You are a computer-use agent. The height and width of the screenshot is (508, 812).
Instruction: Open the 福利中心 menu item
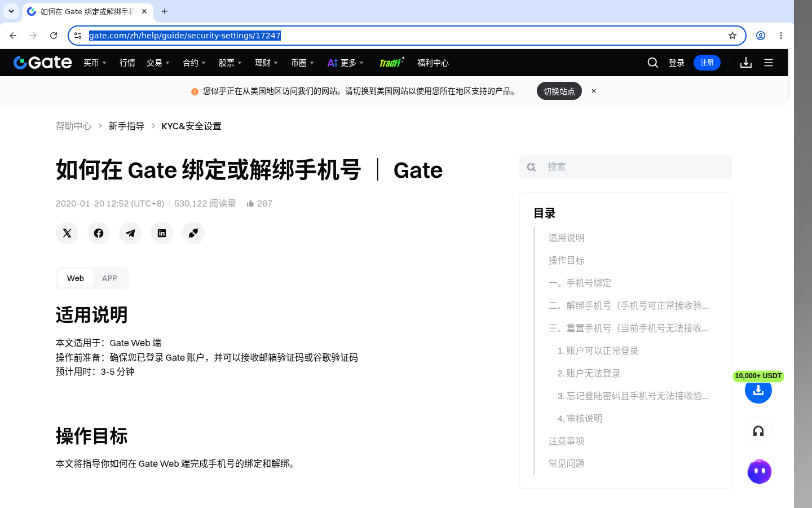pyautogui.click(x=433, y=63)
